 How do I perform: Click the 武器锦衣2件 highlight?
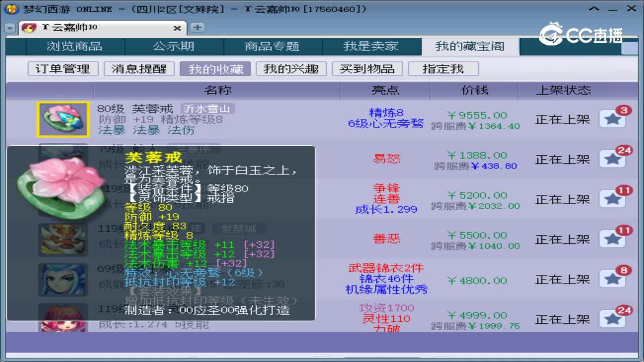click(386, 268)
